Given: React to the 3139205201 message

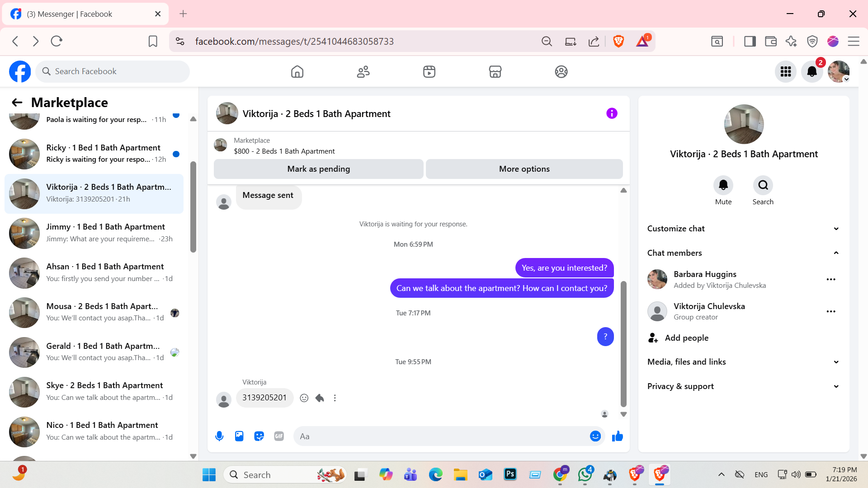Looking at the screenshot, I should pos(304,398).
